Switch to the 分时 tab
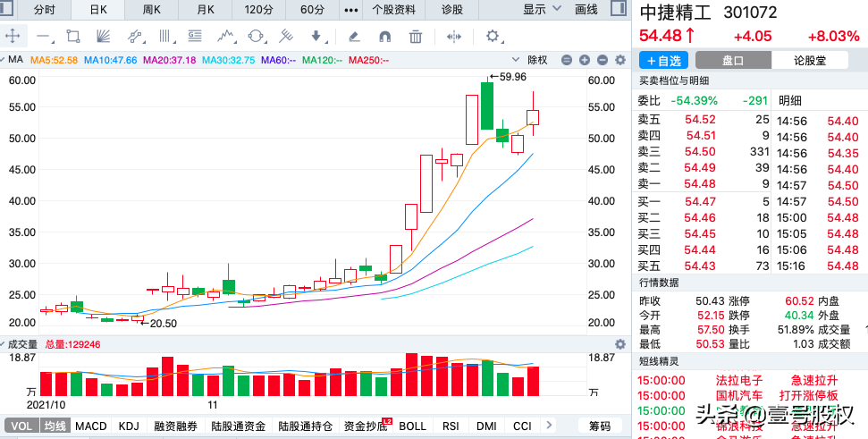The width and height of the screenshot is (868, 439). (45, 10)
